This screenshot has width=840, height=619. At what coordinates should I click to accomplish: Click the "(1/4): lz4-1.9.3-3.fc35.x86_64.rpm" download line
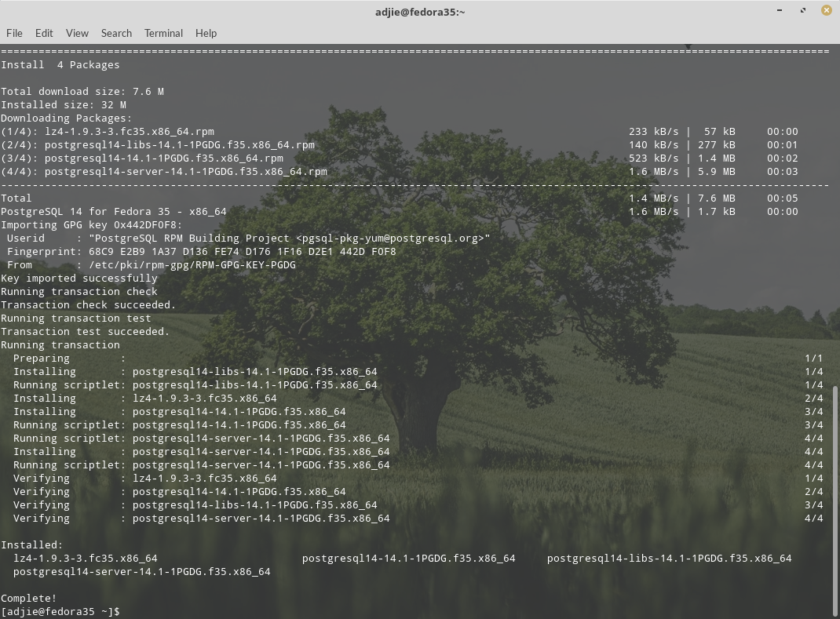[x=399, y=132]
